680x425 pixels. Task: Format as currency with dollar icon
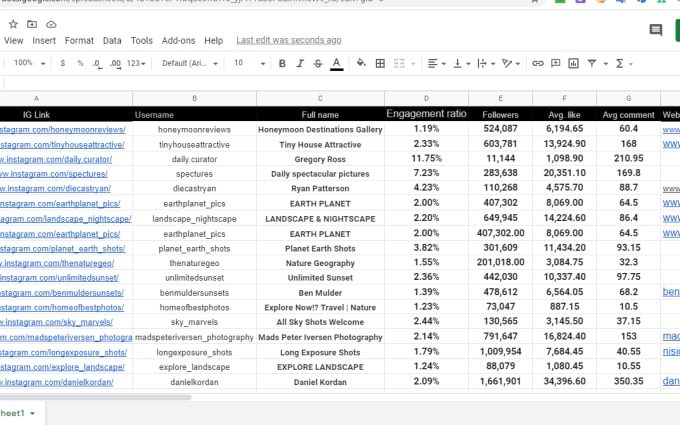point(63,63)
